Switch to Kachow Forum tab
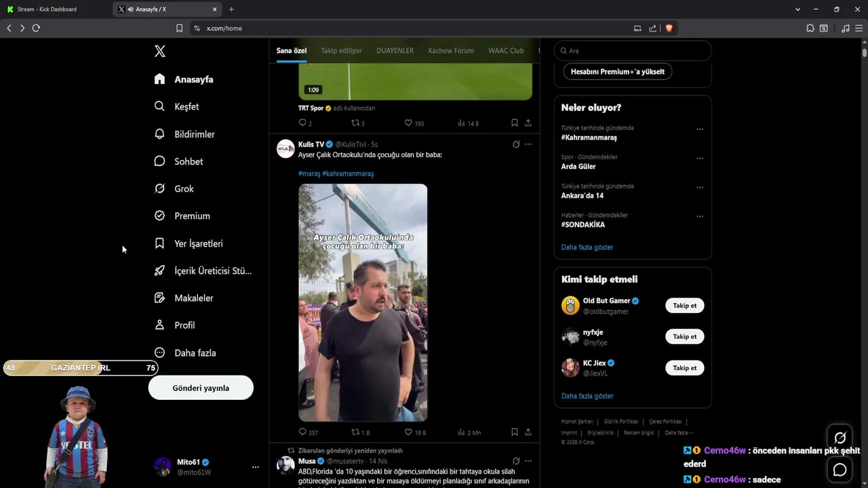868x488 pixels. [x=451, y=51]
